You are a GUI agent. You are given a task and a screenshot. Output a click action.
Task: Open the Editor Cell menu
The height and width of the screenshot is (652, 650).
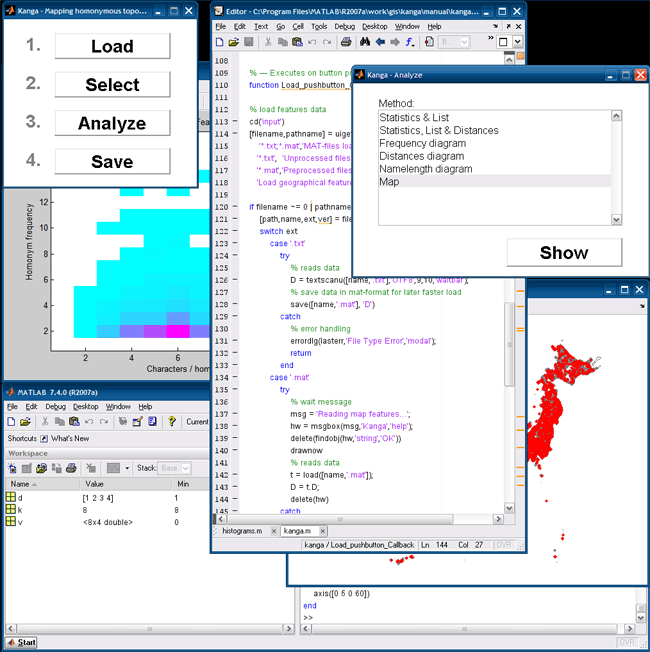tap(298, 27)
